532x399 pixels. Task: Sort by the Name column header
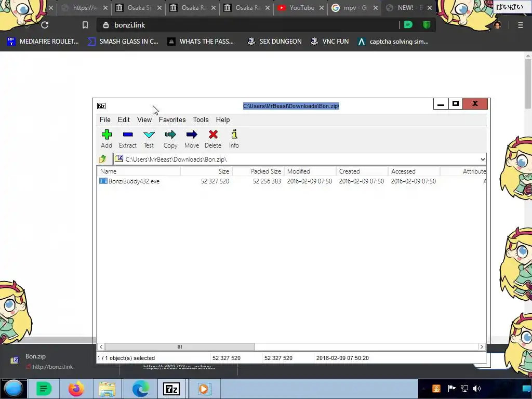(x=139, y=171)
